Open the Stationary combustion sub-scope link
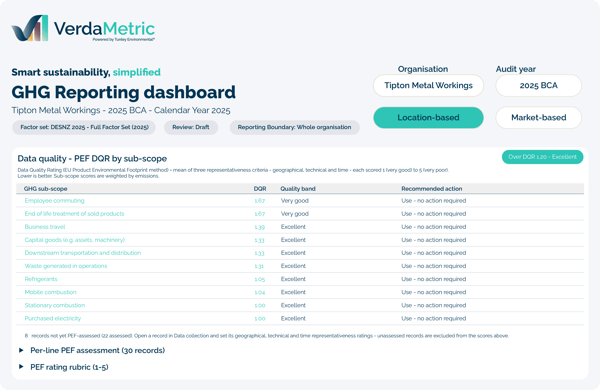 point(55,305)
